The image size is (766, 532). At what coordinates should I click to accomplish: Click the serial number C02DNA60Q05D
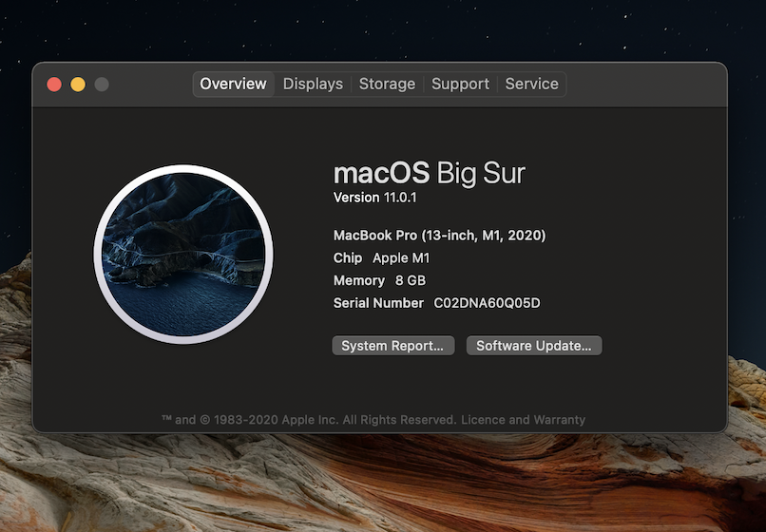(487, 303)
